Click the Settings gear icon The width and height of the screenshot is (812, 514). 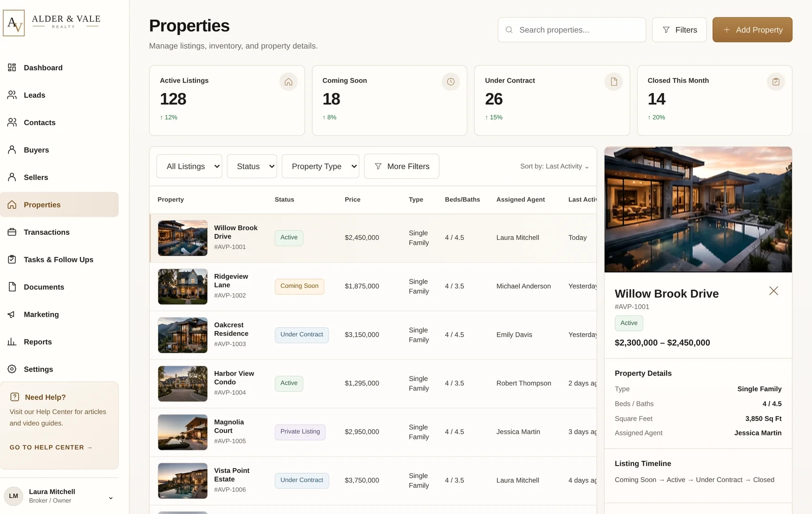tap(12, 369)
